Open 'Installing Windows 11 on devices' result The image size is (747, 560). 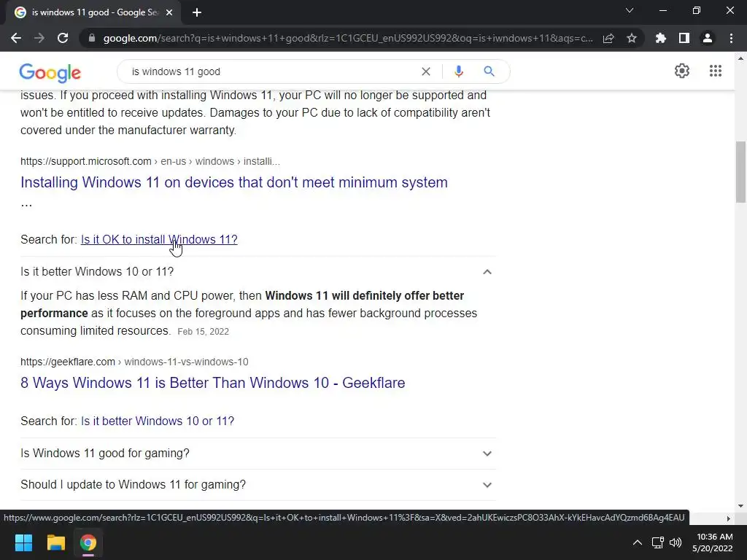pos(234,182)
